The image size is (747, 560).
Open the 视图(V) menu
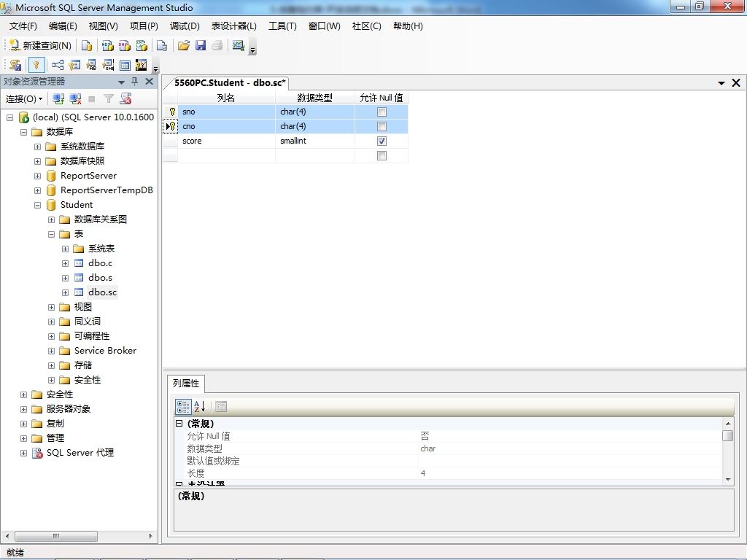[x=103, y=26]
